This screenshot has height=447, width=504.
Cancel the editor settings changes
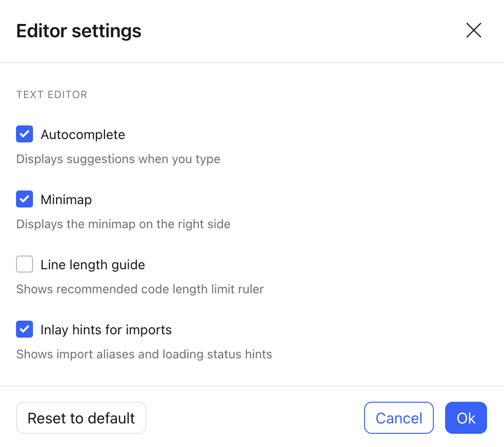[x=398, y=418]
